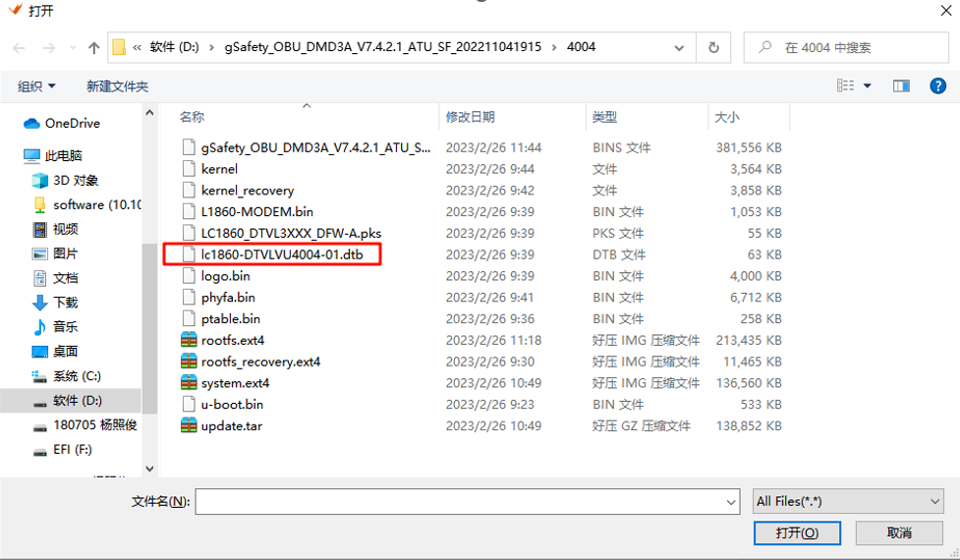Expand the 文件名 combo box dropdown
The height and width of the screenshot is (560, 960).
(x=731, y=502)
